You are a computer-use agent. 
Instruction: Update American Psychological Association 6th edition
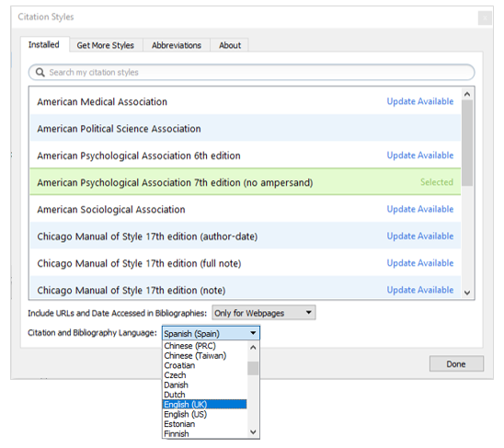coord(420,155)
